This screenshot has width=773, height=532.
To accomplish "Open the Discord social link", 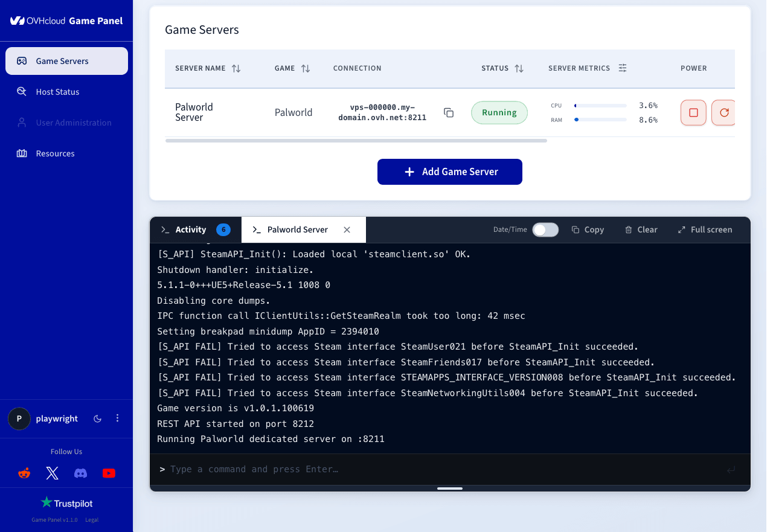I will click(80, 473).
